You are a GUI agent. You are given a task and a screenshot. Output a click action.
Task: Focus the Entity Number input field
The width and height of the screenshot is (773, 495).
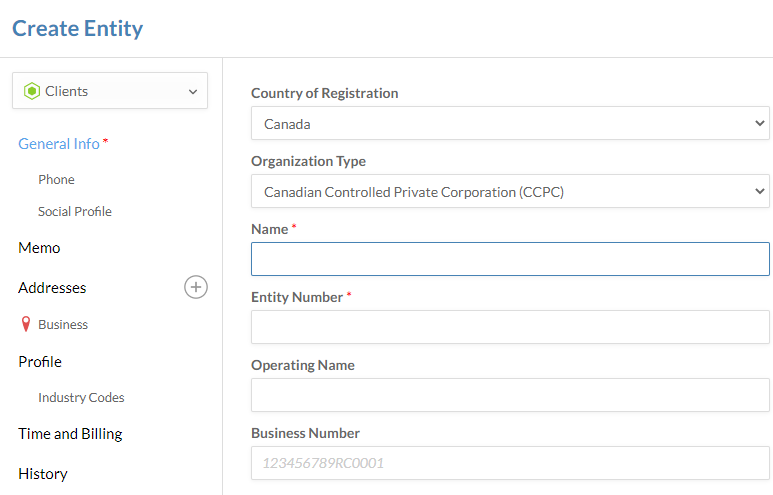pyautogui.click(x=509, y=328)
